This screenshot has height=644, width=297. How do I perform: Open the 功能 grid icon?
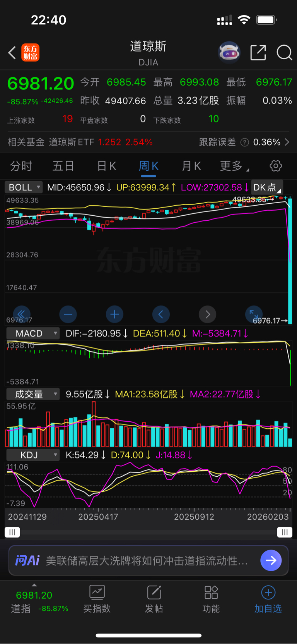coord(211,592)
